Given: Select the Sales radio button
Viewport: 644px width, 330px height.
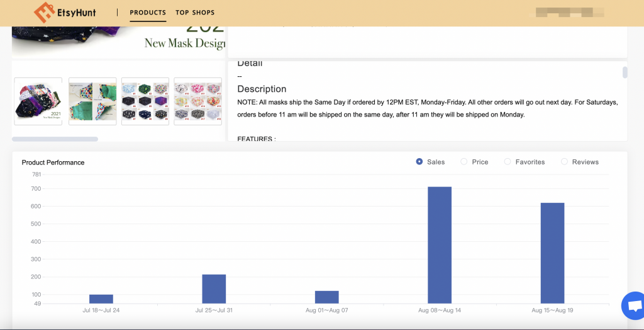Looking at the screenshot, I should pyautogui.click(x=419, y=162).
